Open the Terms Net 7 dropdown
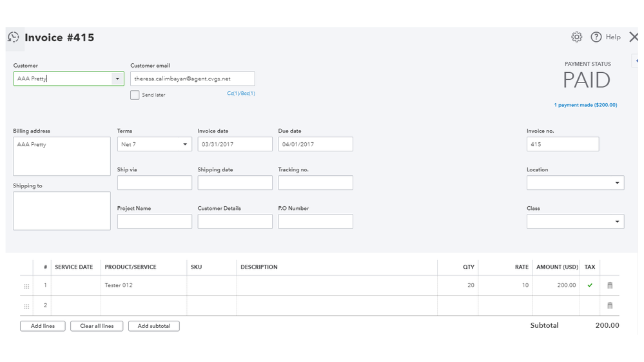The image size is (644, 362). click(x=185, y=144)
